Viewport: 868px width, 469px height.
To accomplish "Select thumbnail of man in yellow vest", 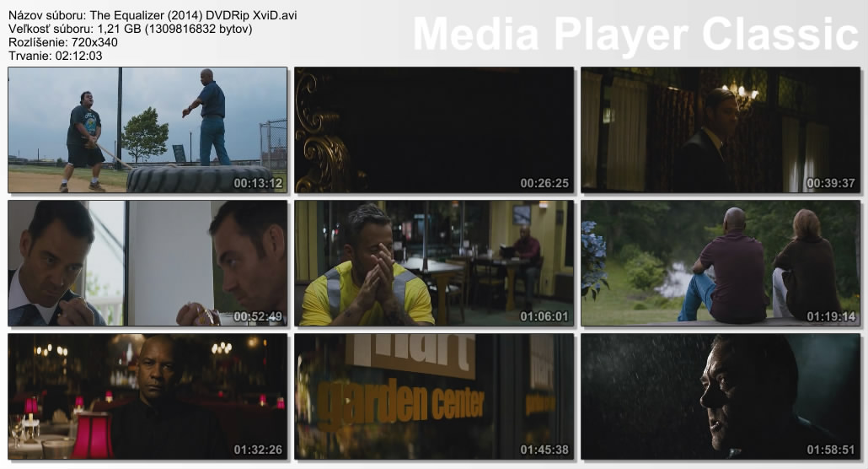I will (434, 262).
